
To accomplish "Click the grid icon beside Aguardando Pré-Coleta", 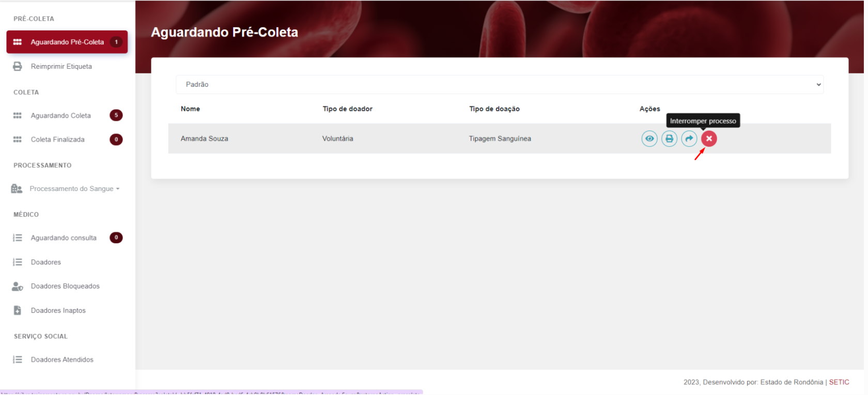I will (17, 42).
